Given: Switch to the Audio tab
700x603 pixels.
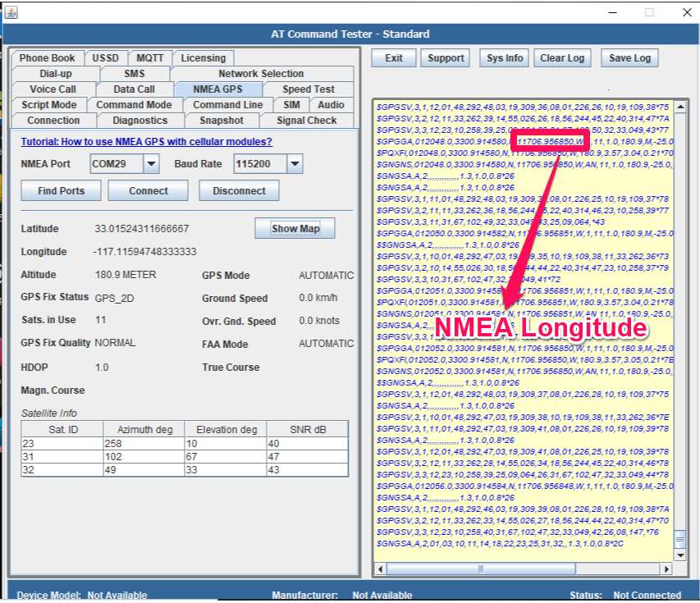Looking at the screenshot, I should [x=331, y=105].
